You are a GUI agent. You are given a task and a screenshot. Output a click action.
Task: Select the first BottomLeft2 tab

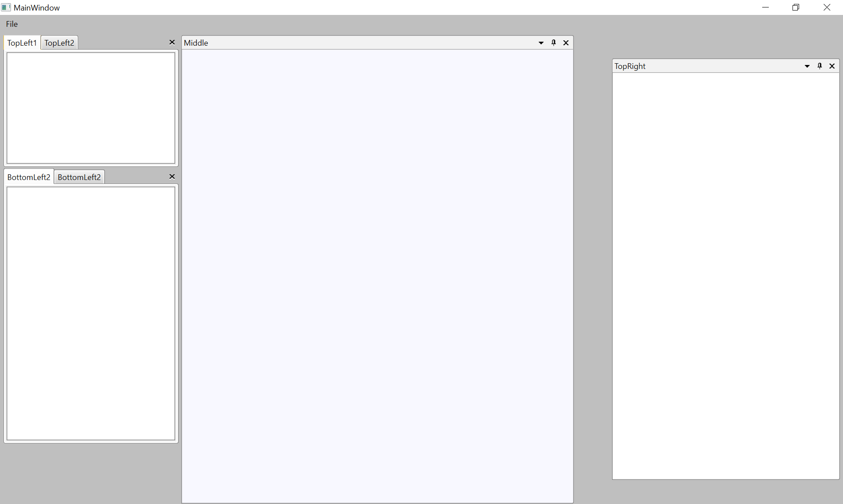pyautogui.click(x=29, y=176)
